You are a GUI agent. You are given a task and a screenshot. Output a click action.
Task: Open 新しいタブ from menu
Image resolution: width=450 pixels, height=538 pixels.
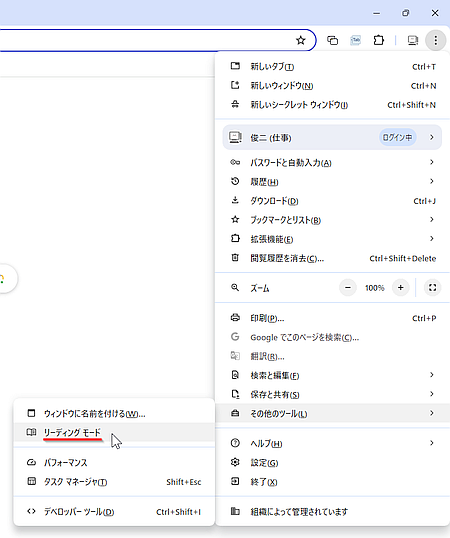pyautogui.click(x=332, y=67)
